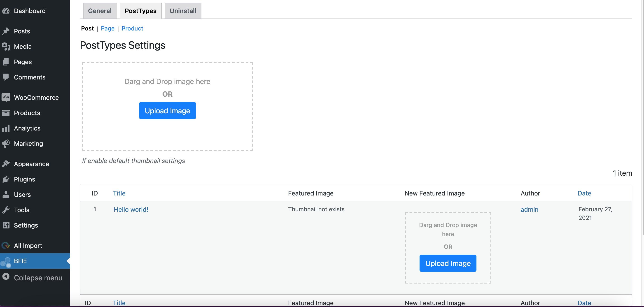Click Upload Image in default thumbnail box
Image resolution: width=644 pixels, height=307 pixels.
tap(167, 111)
